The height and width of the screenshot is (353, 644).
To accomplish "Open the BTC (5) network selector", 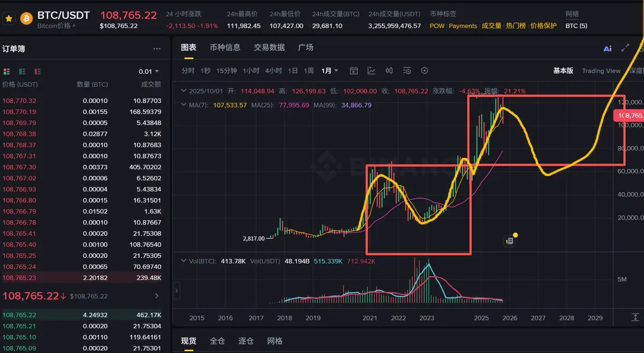I will click(576, 26).
